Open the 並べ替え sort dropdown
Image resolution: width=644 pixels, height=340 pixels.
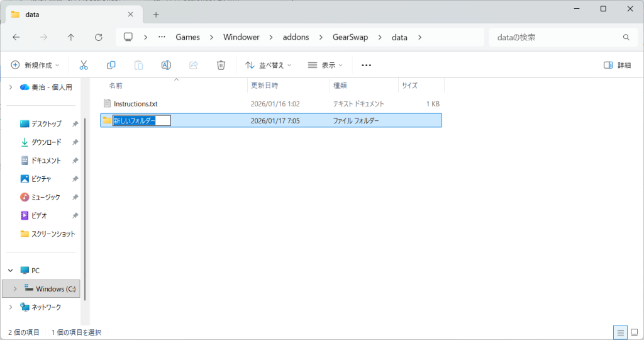(269, 65)
